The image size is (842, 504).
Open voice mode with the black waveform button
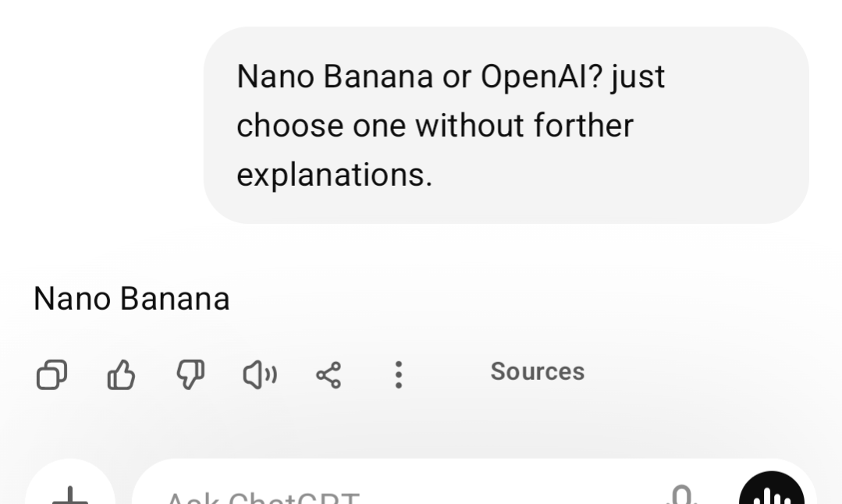pos(771,493)
